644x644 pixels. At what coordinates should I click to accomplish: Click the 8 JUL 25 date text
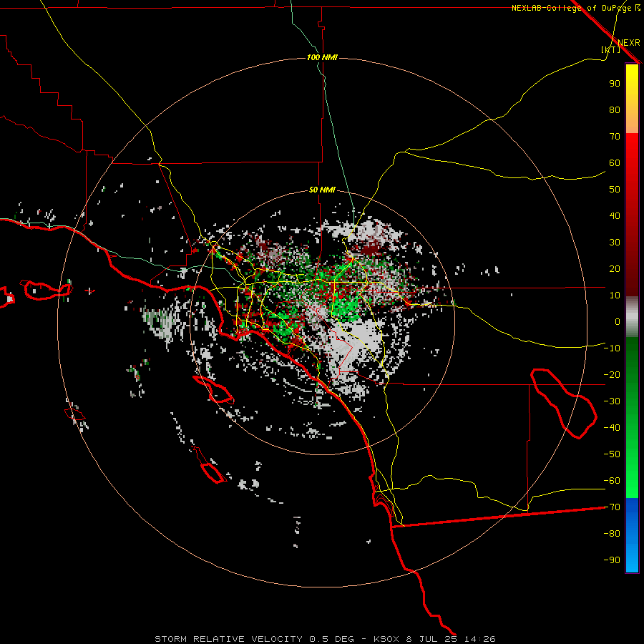coord(433,639)
